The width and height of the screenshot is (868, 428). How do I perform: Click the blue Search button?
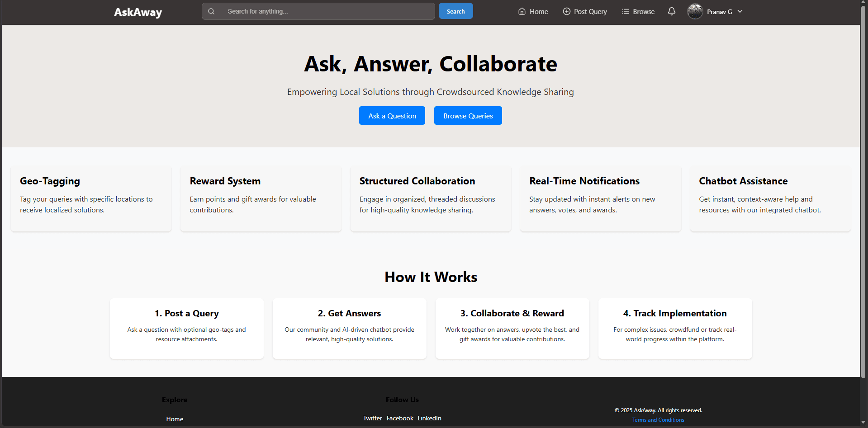pyautogui.click(x=455, y=11)
